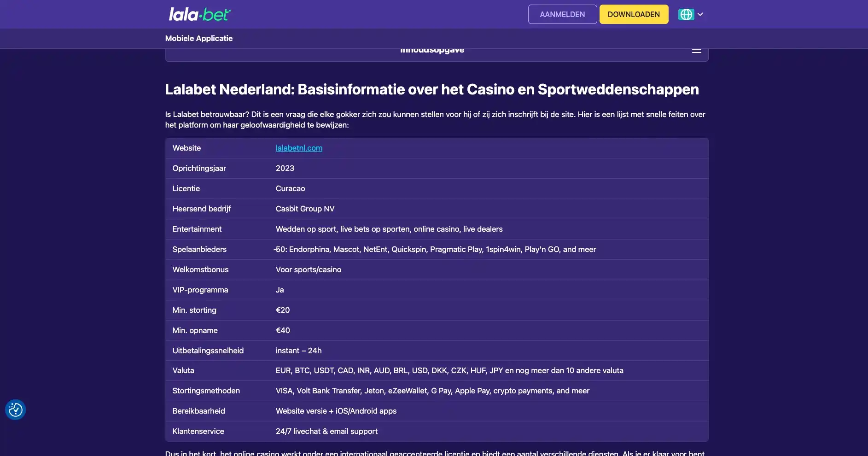
Task: Click the lala.bet logo
Action: click(199, 14)
